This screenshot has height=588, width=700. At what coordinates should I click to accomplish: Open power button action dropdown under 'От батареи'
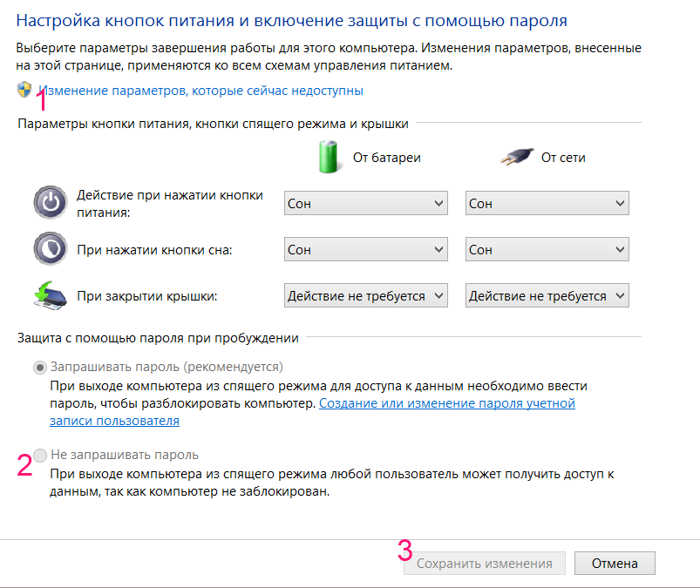pos(365,203)
